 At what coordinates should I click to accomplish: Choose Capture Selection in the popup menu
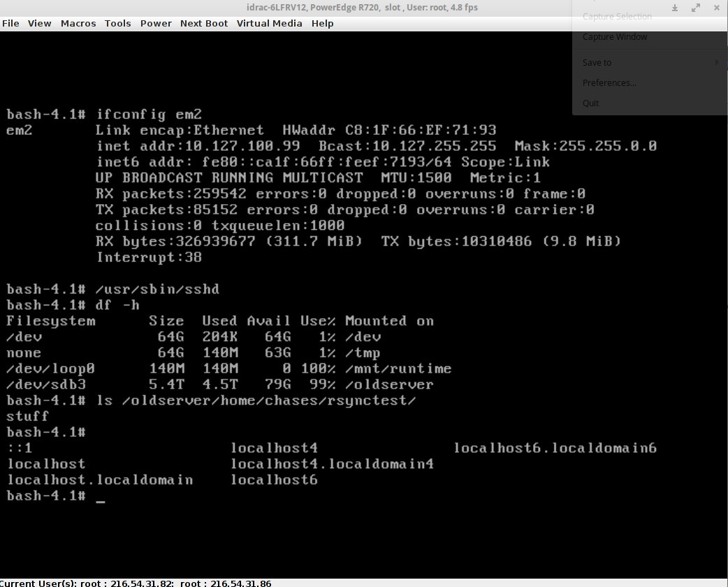coord(617,17)
